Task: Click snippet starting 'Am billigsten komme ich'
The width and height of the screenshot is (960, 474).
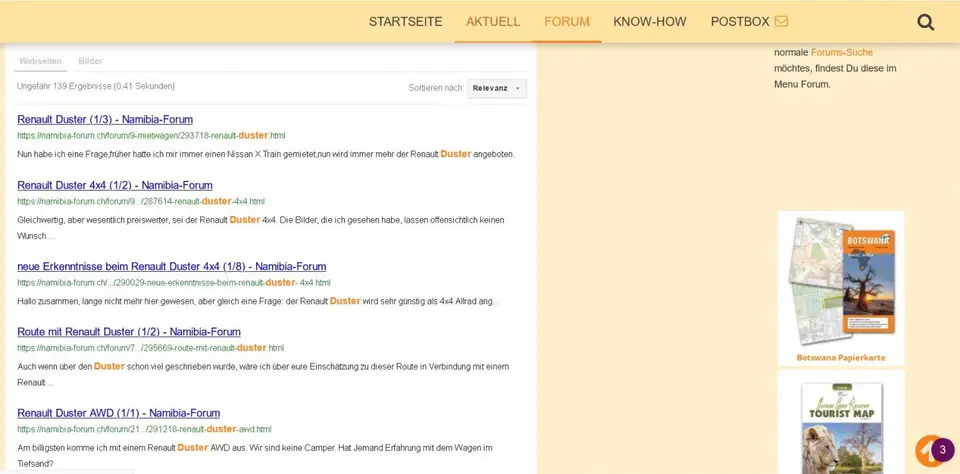Action: pos(255,456)
